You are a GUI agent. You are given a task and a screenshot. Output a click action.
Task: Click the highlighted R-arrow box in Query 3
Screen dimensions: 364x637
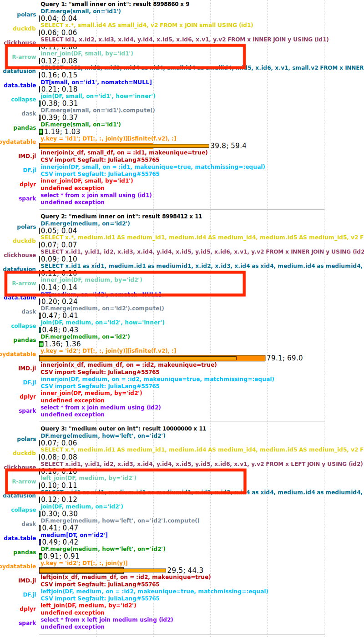125,481
